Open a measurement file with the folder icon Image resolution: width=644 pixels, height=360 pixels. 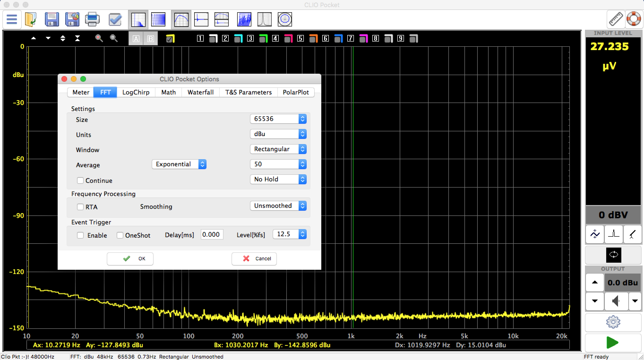[31, 19]
